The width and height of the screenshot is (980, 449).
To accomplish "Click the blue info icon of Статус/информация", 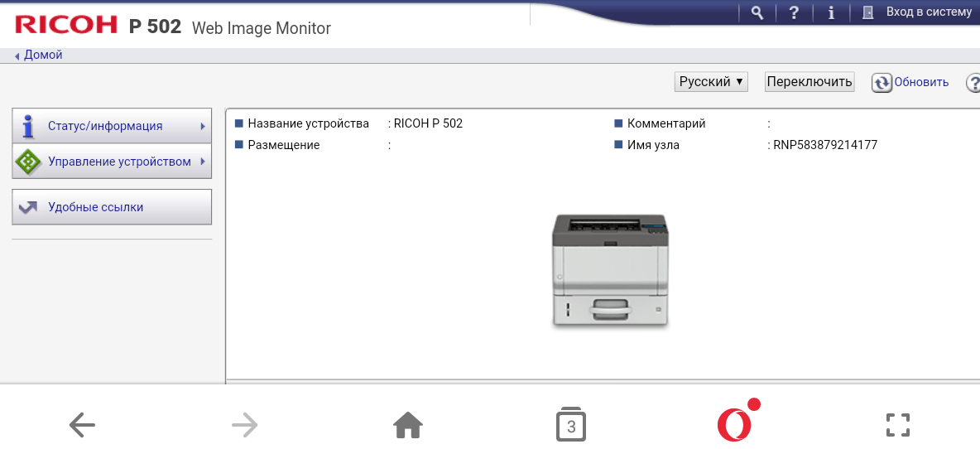I will tap(26, 126).
